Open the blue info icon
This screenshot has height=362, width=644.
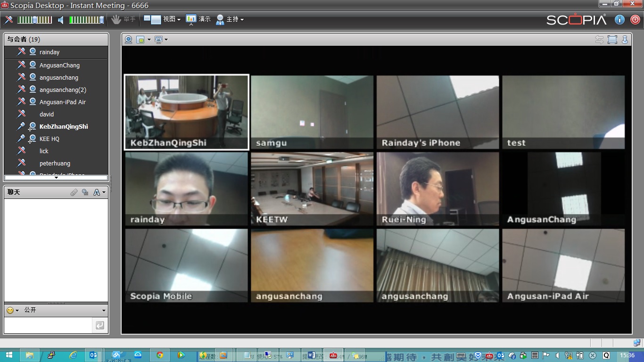[x=619, y=20]
